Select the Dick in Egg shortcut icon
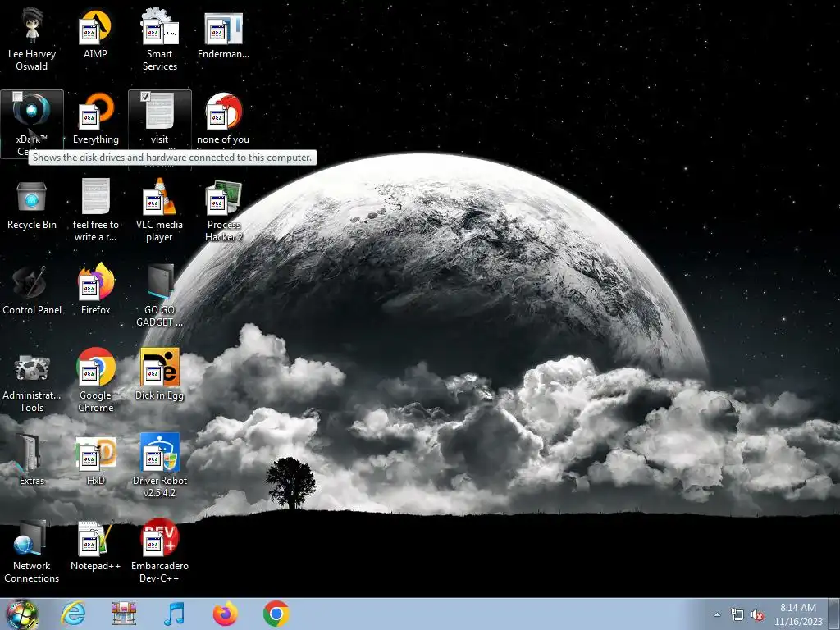The image size is (840, 630). point(160,375)
